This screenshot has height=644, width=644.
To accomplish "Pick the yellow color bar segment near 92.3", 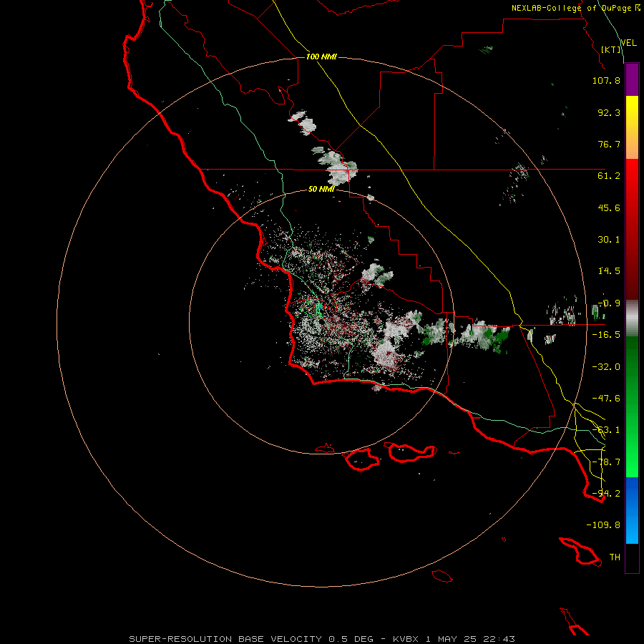I will [x=632, y=112].
